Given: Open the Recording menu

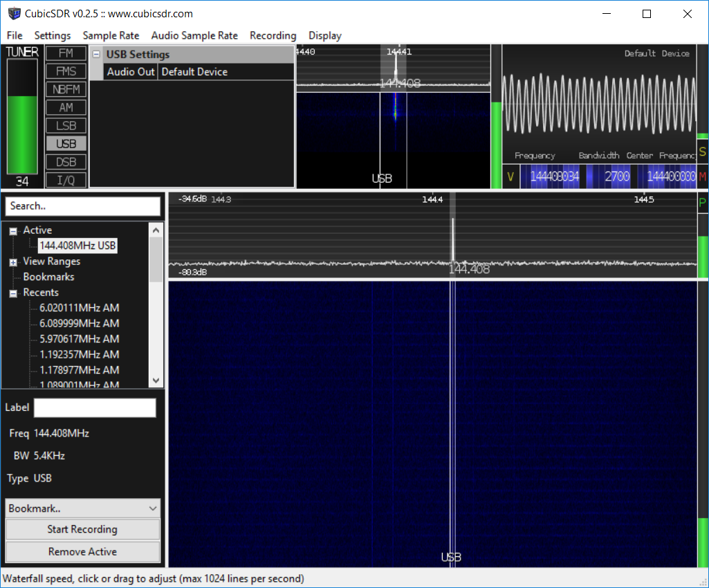Looking at the screenshot, I should point(273,35).
